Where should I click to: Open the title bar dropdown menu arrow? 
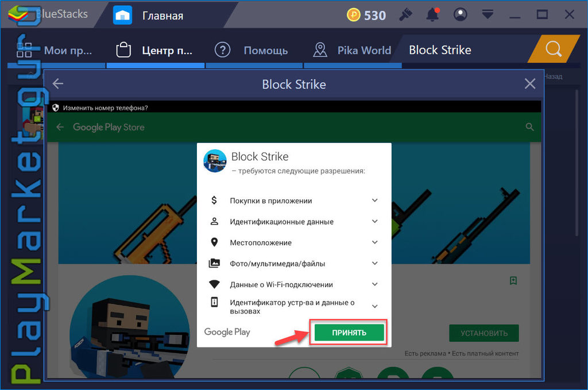coord(488,15)
